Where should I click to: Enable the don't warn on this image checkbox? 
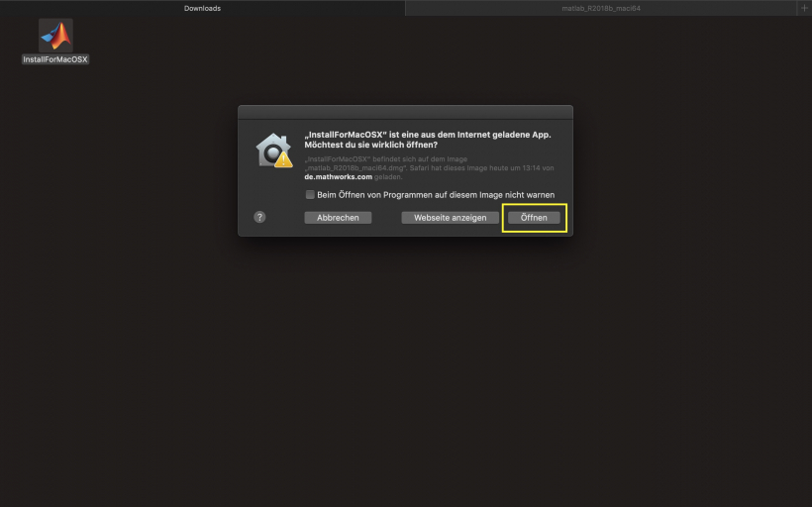click(310, 195)
